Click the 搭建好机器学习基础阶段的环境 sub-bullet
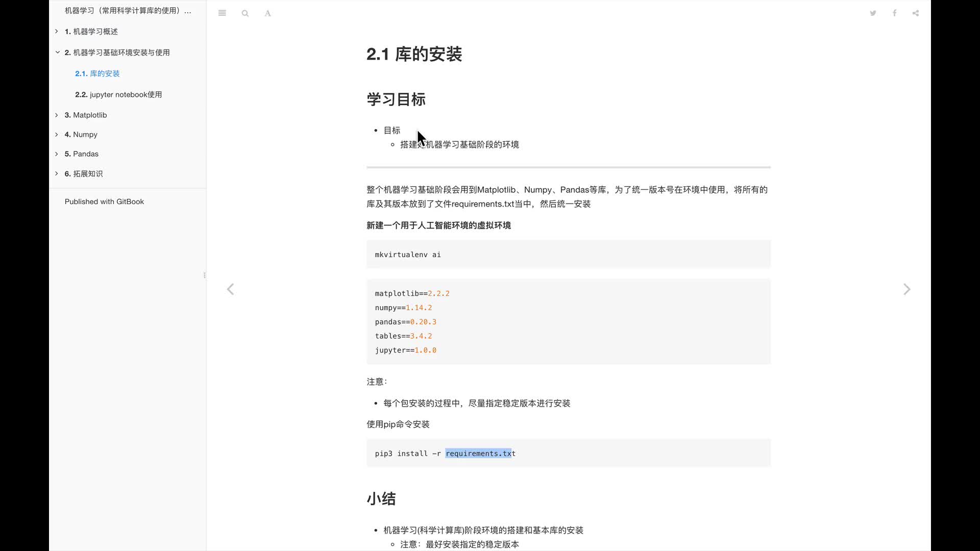This screenshot has height=551, width=980. [459, 145]
